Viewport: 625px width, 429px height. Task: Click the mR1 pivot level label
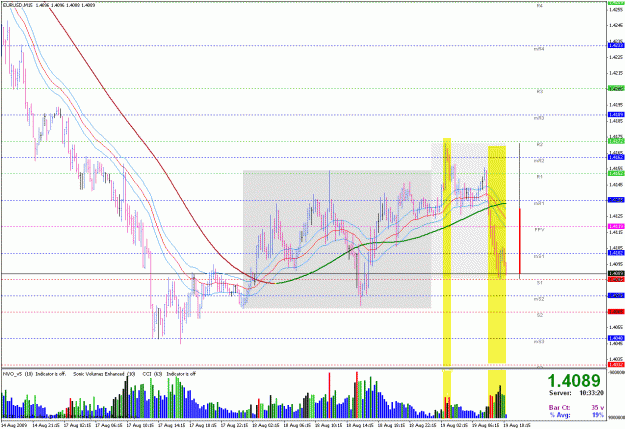pos(539,203)
